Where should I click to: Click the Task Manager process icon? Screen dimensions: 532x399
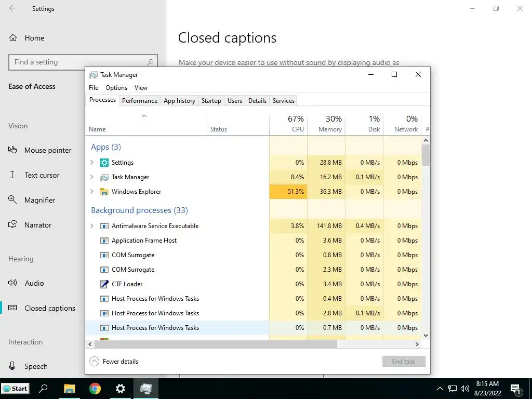click(104, 177)
